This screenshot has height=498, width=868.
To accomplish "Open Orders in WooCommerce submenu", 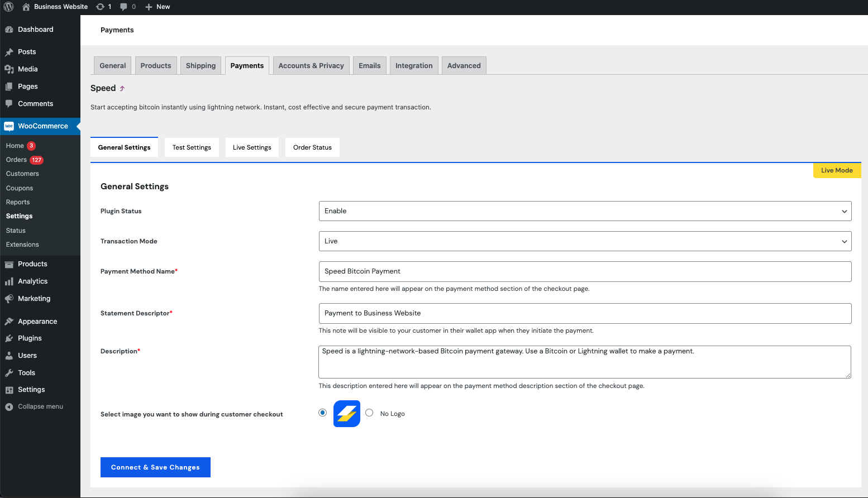I will (16, 160).
